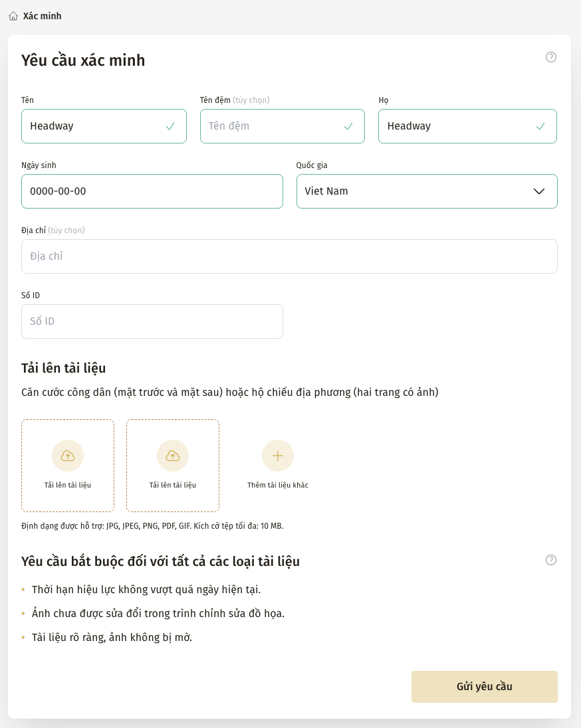581x728 pixels.
Task: Select the Ngày sinh date field
Action: [152, 191]
